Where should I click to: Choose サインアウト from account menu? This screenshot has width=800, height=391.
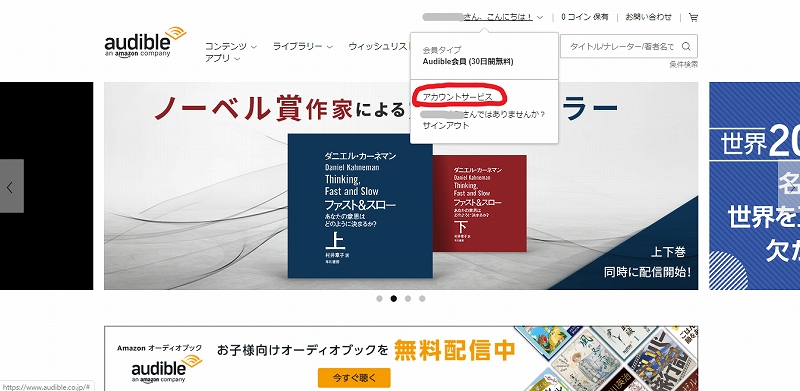(x=446, y=126)
